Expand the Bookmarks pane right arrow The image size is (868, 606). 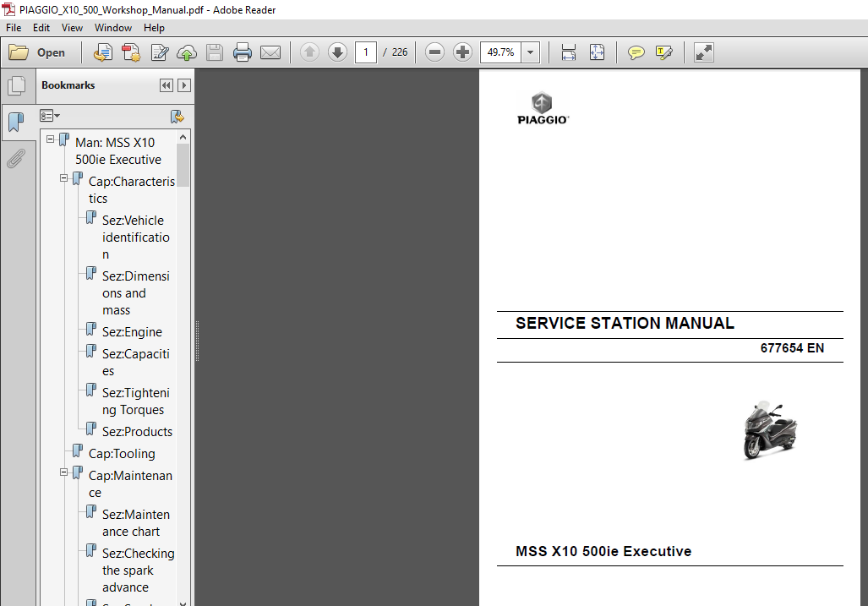tap(184, 85)
